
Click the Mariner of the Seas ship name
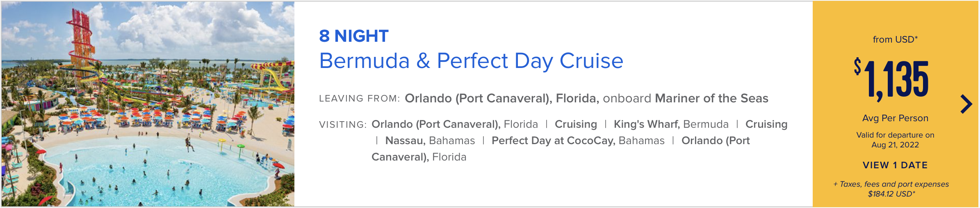tap(711, 98)
